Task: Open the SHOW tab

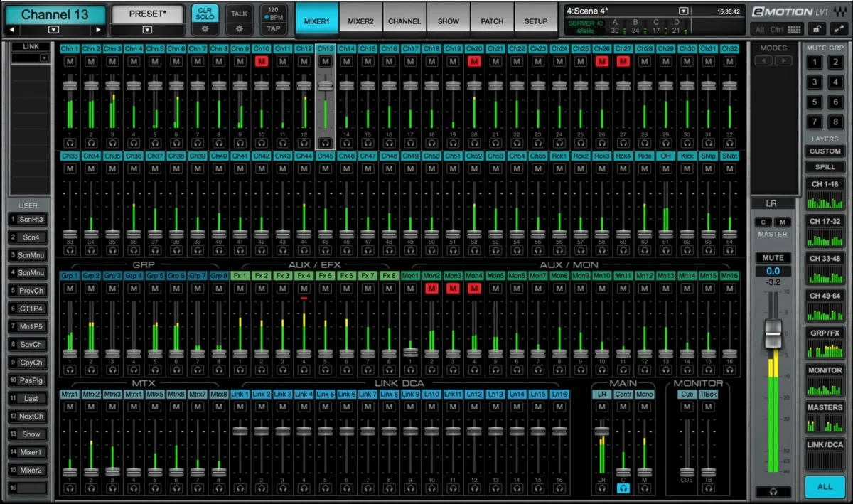Action: (449, 21)
